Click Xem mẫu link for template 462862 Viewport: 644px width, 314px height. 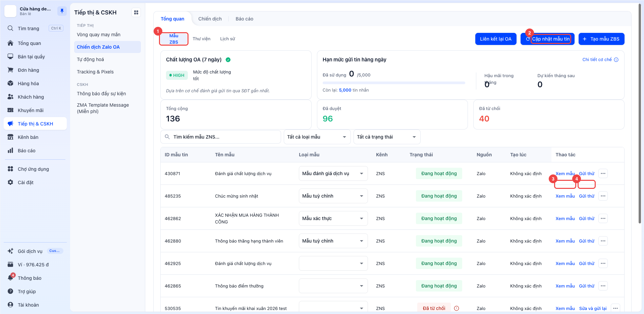click(565, 218)
